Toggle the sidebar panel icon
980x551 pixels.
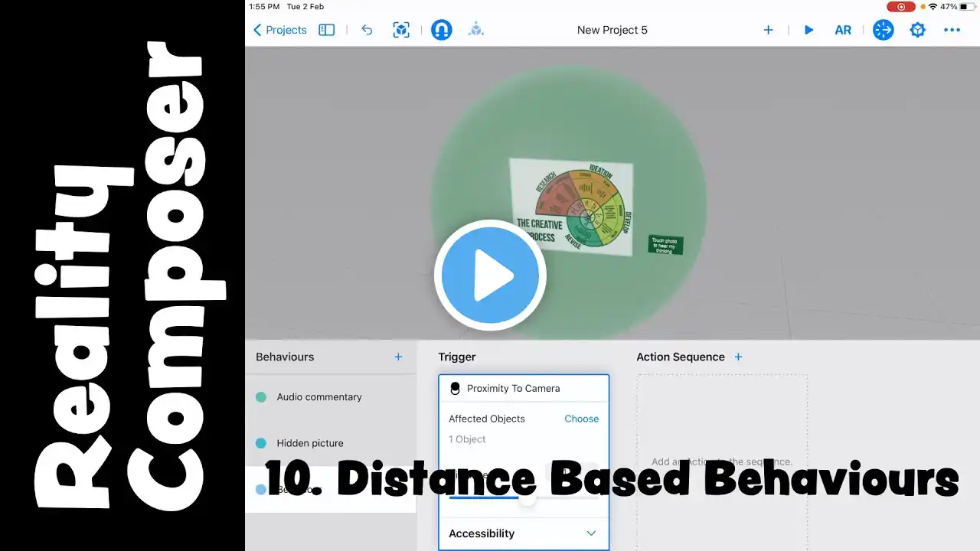[327, 30]
